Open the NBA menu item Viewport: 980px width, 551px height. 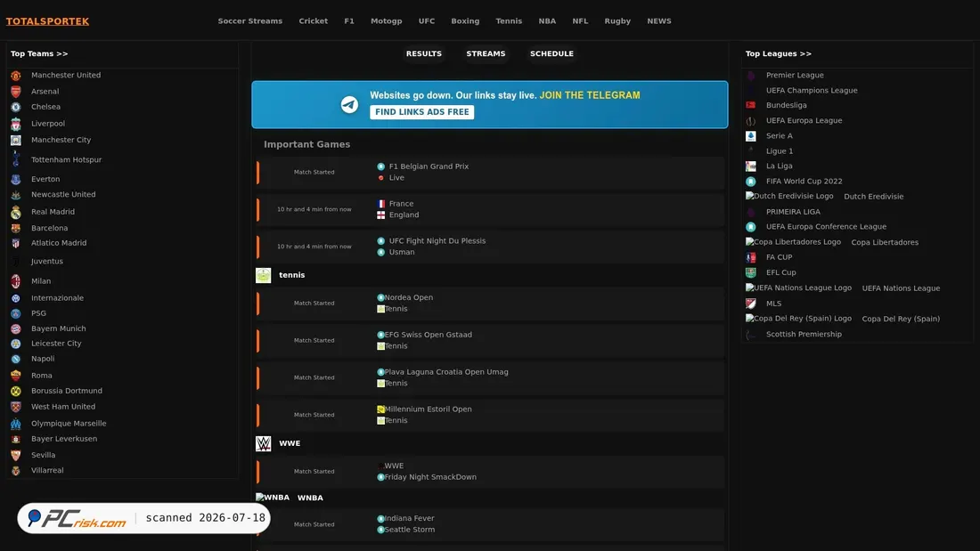click(x=547, y=21)
